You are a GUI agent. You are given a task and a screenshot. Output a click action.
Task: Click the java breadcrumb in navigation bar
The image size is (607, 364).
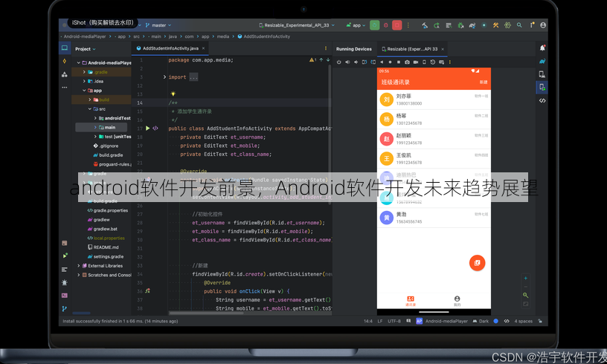pos(173,36)
